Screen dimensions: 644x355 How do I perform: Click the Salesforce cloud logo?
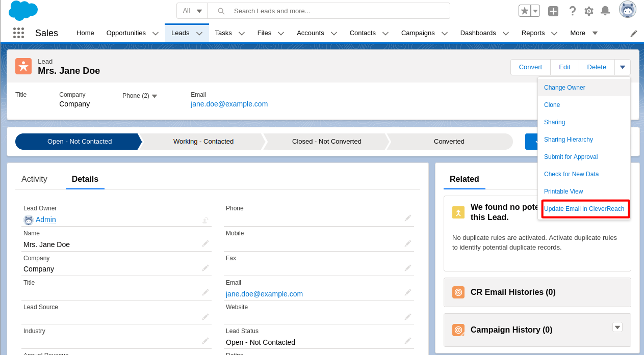click(23, 11)
